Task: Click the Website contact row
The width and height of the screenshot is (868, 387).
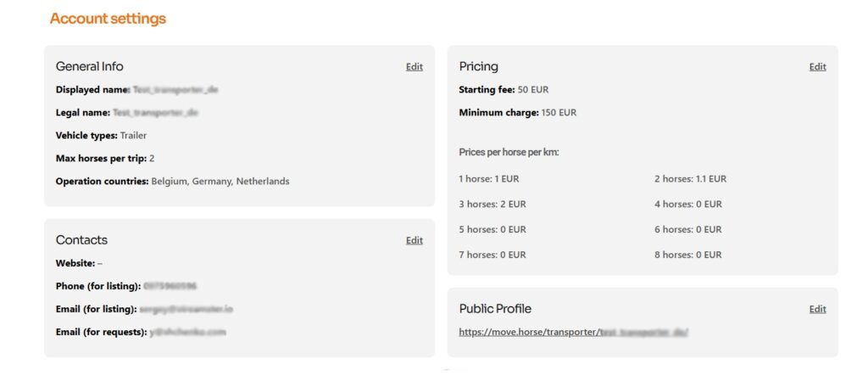Action: tap(79, 263)
